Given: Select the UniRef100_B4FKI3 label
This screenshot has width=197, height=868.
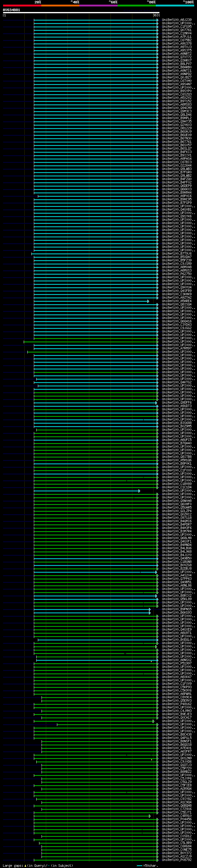Looking at the screenshot, I should (x=176, y=152).
